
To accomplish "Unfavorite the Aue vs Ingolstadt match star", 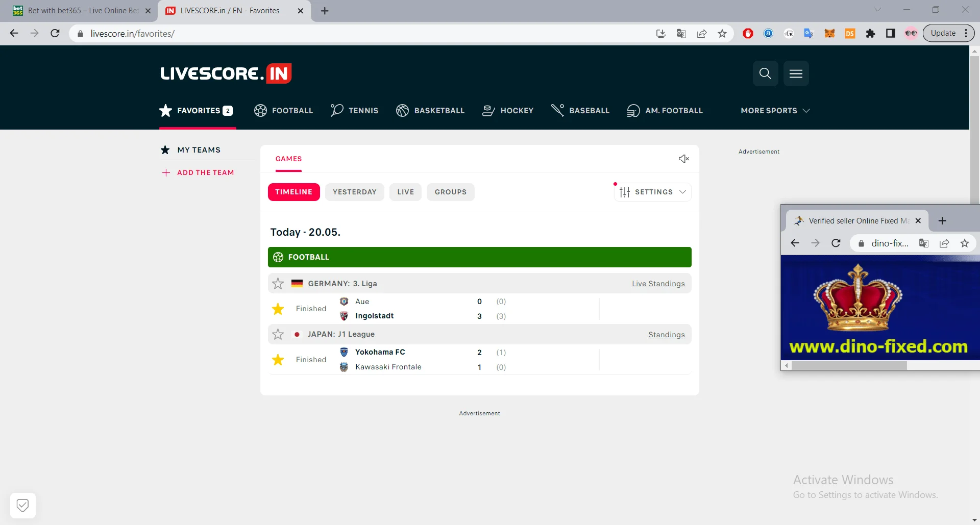I will point(278,309).
